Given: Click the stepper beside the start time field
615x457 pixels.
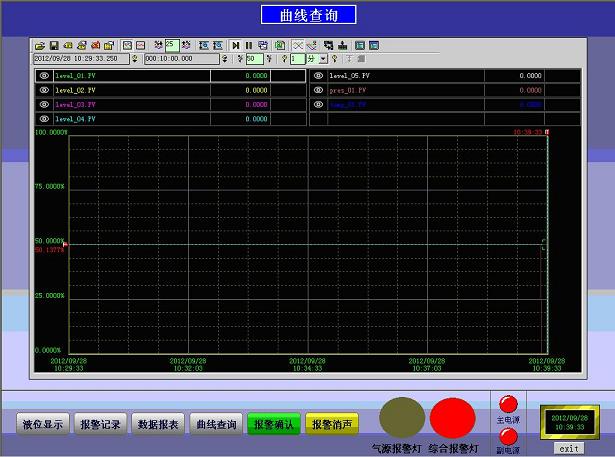Looking at the screenshot, I should (135, 59).
